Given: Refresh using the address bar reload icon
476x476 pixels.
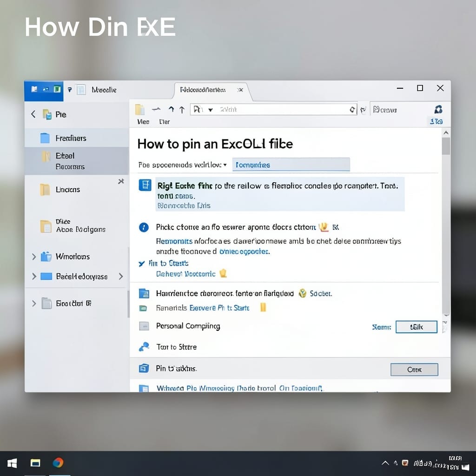Looking at the screenshot, I should point(352,110).
